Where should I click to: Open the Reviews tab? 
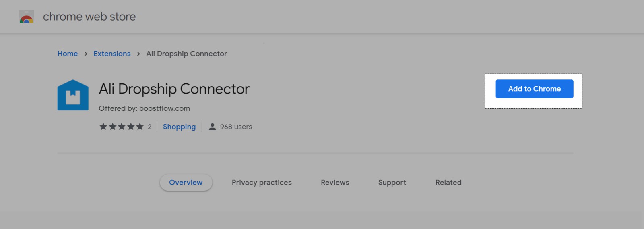[x=335, y=183]
